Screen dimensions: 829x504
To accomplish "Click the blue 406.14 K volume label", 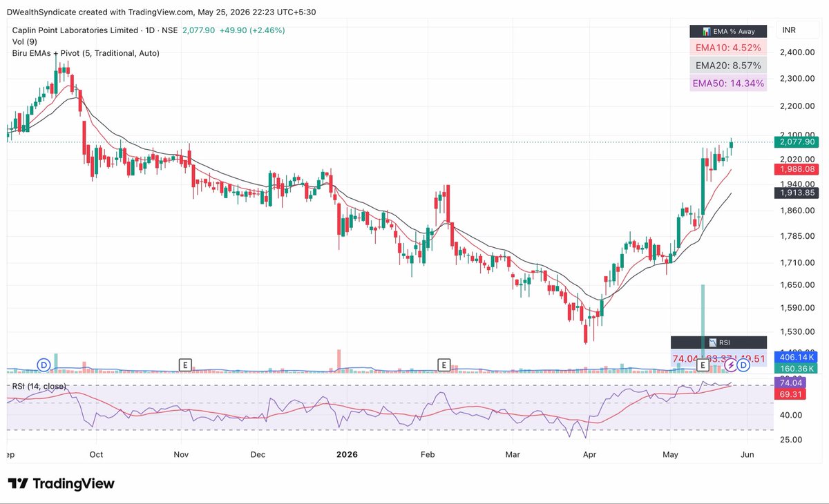I will pyautogui.click(x=797, y=358).
